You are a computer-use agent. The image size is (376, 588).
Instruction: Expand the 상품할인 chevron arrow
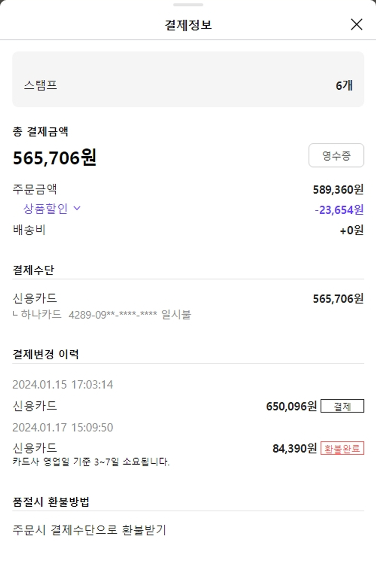point(77,208)
